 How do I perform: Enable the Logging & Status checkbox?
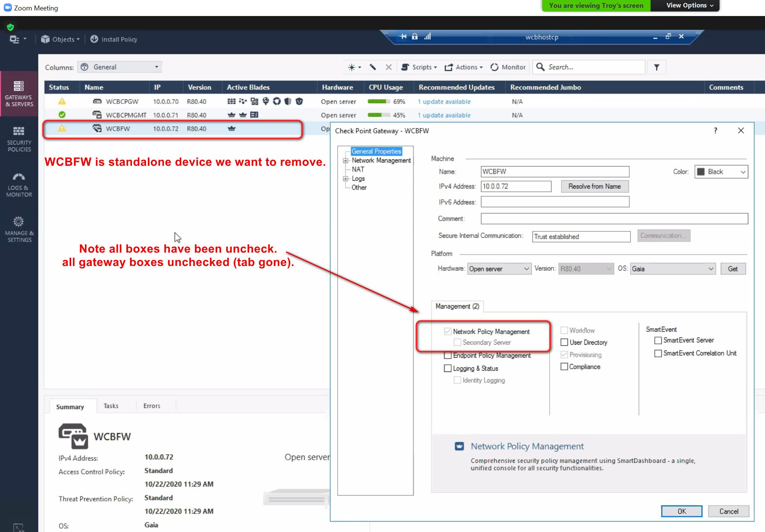pos(448,368)
